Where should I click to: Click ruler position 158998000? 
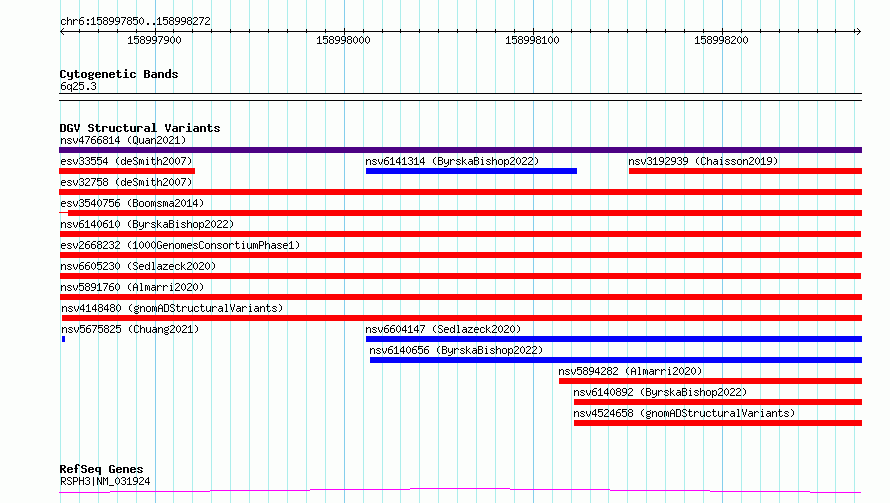click(x=343, y=40)
